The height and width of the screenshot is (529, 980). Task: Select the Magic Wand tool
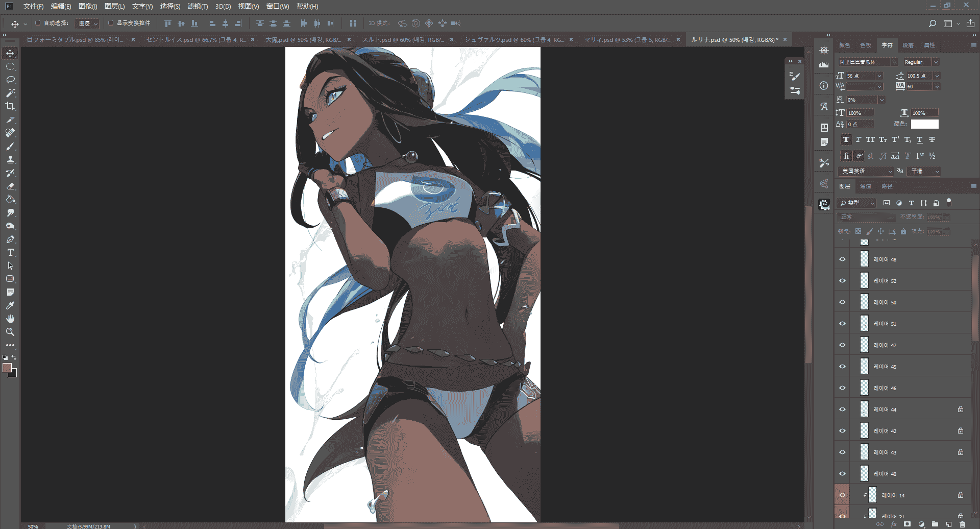tap(10, 93)
